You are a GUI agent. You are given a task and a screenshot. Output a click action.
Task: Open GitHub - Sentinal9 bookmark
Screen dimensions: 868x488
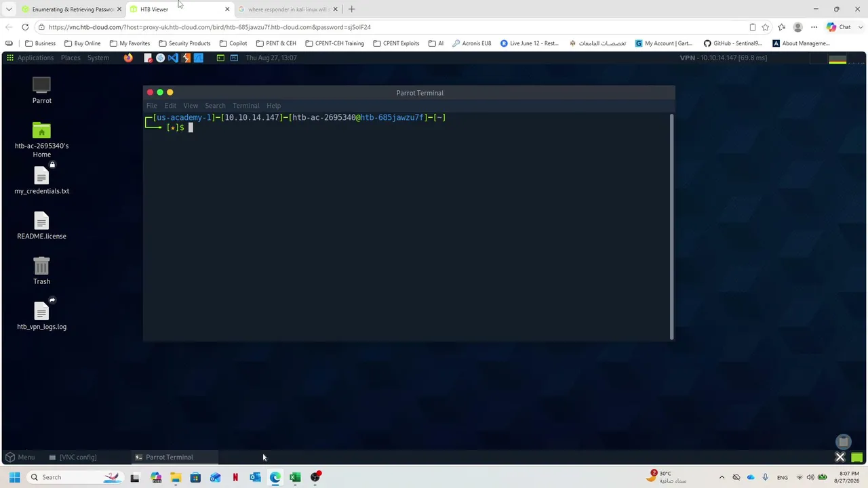point(732,43)
